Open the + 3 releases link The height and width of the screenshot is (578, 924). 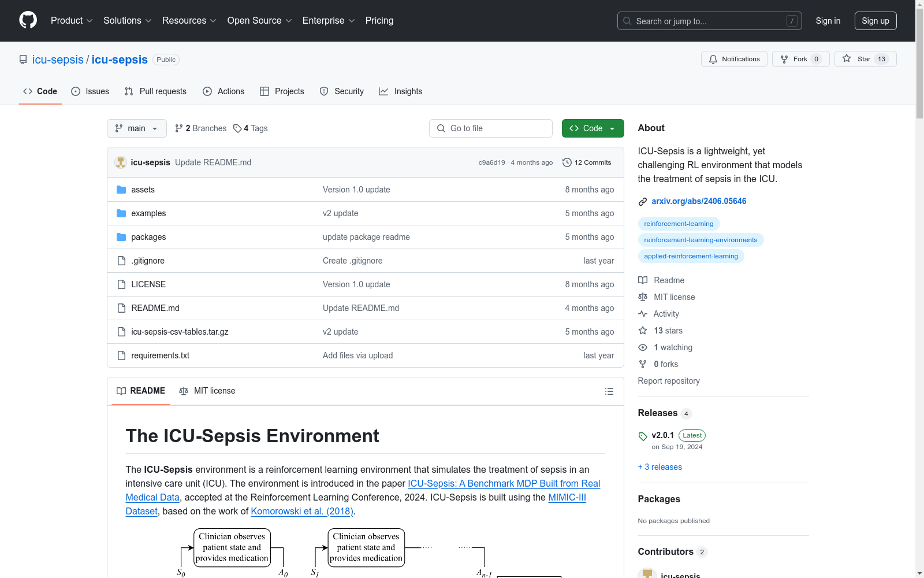point(660,467)
